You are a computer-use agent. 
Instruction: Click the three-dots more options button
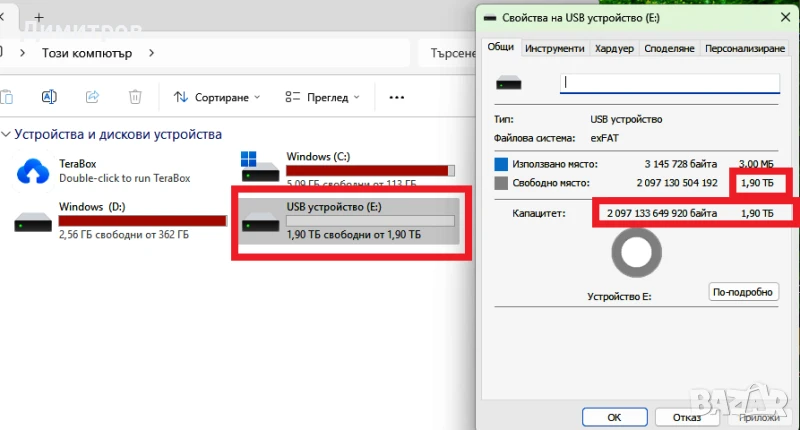(396, 97)
